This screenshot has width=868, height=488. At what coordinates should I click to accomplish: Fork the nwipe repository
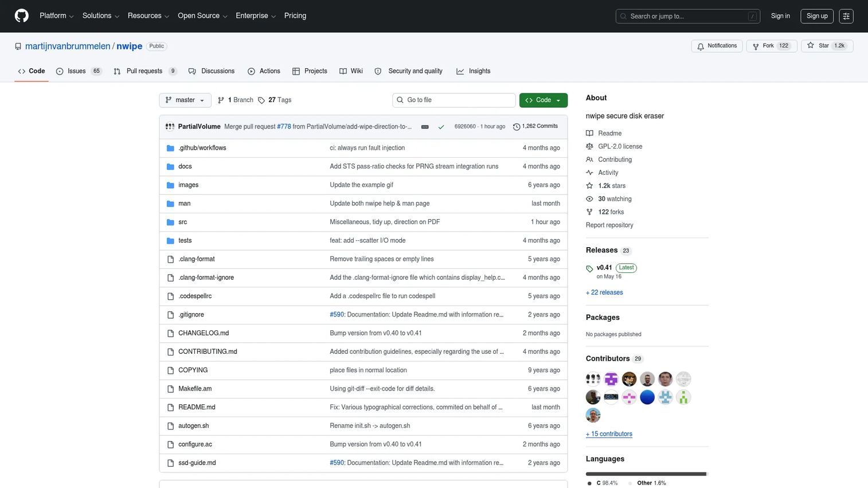(772, 46)
